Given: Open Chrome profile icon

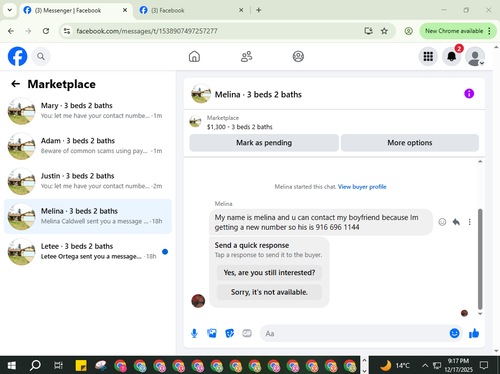Looking at the screenshot, I should coord(408,31).
